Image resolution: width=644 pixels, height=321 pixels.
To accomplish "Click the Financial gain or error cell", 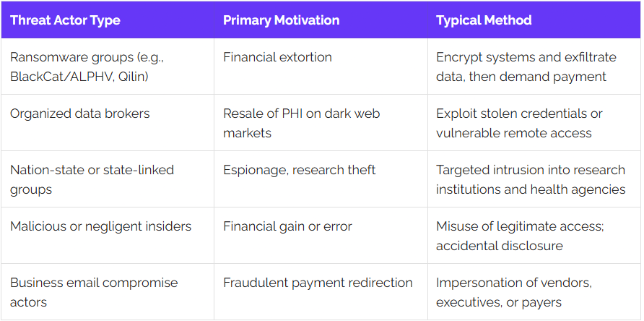I will tap(321, 236).
